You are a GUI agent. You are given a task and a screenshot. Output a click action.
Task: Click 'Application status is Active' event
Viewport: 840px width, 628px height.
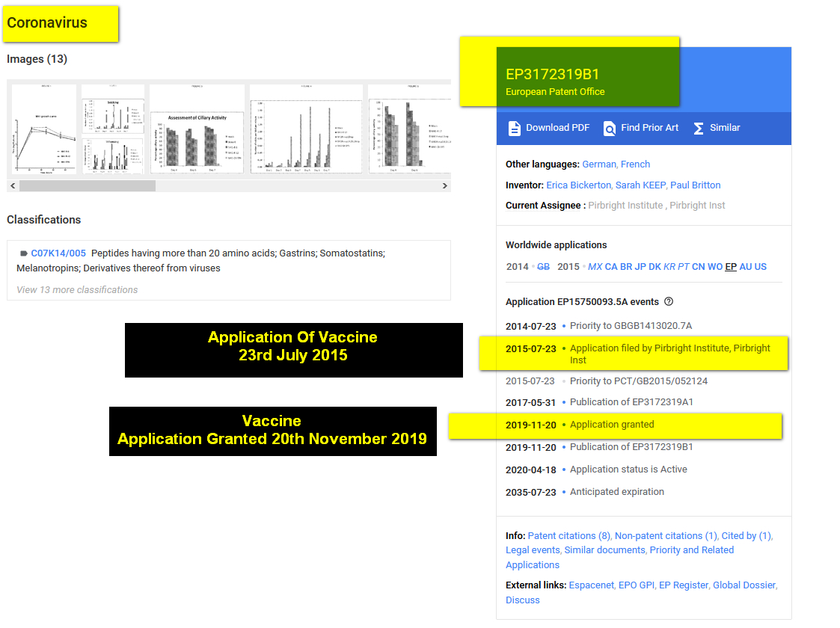pyautogui.click(x=628, y=470)
